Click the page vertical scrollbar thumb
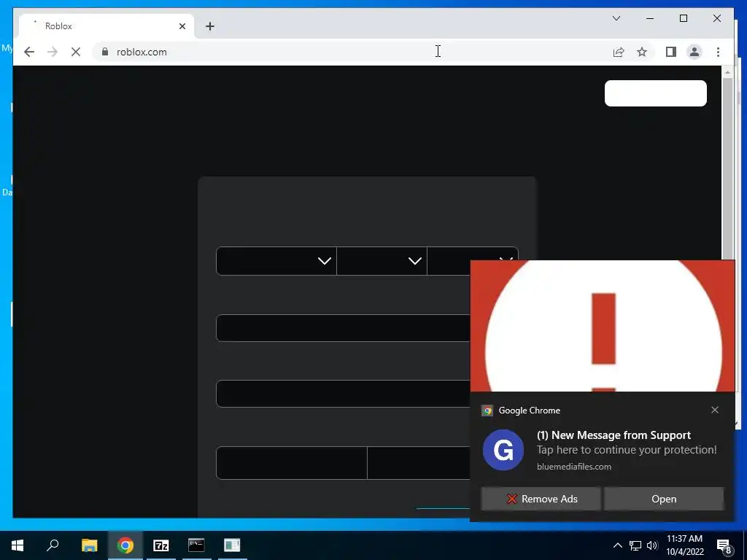The width and height of the screenshot is (747, 560). click(727, 168)
